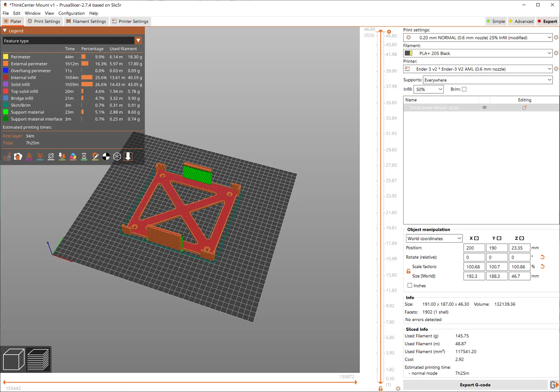The width and height of the screenshot is (560, 392).
Task: Mirror the object along the X axis
Action: tap(476, 238)
